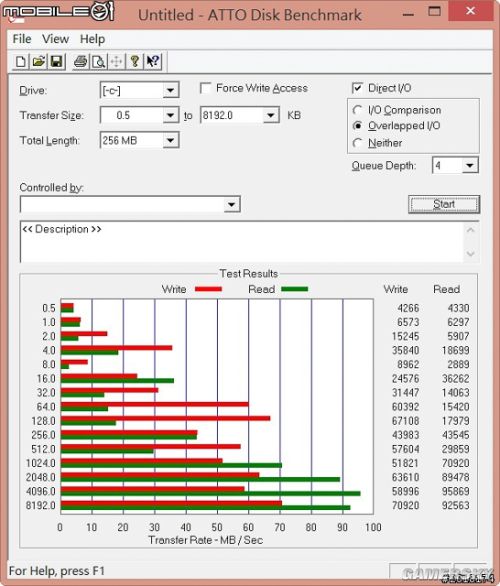500x586 pixels.
Task: Uncheck the Direct I/O checkbox
Action: 357,88
